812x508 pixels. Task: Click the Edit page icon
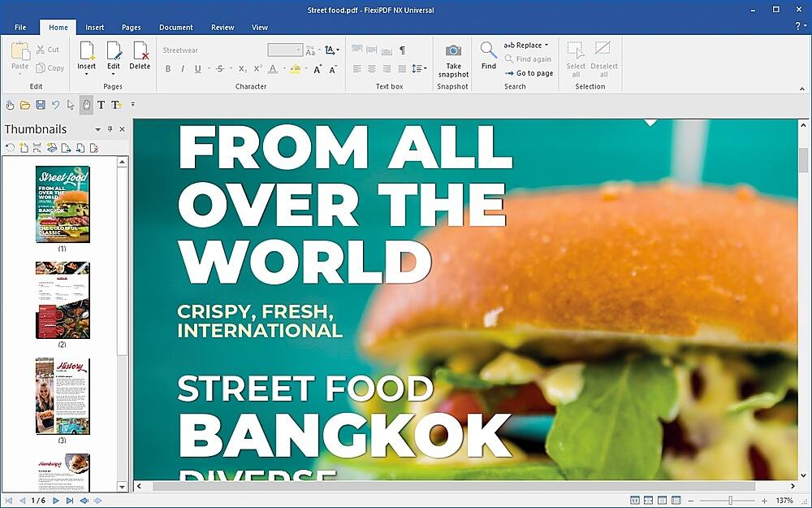point(114,50)
